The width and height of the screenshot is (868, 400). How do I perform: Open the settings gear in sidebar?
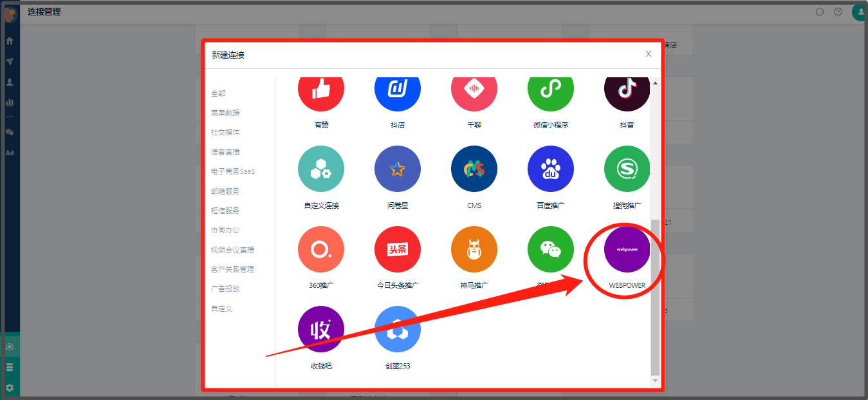pos(10,388)
